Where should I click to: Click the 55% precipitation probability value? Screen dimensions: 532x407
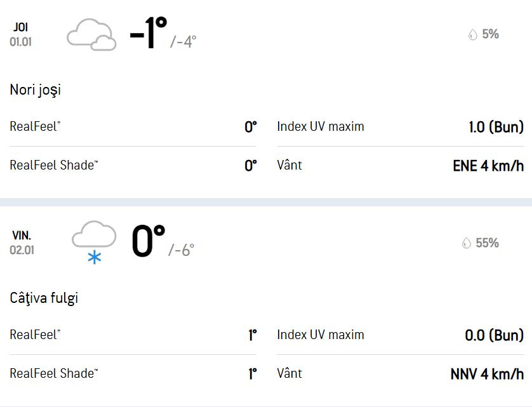[x=487, y=243]
